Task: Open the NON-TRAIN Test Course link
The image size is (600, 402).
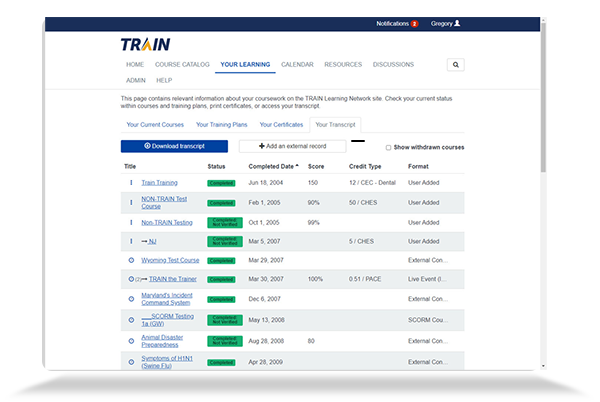Action: [164, 202]
